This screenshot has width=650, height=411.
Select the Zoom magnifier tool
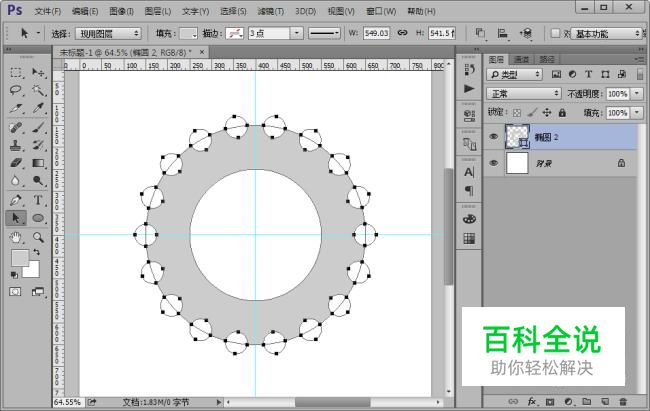(38, 237)
